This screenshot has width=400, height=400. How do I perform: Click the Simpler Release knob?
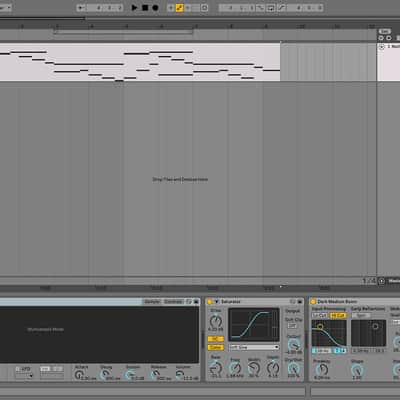tap(155, 375)
